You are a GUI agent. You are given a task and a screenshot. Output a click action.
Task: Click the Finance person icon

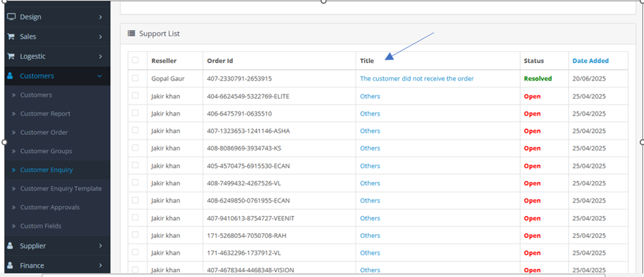[11, 265]
